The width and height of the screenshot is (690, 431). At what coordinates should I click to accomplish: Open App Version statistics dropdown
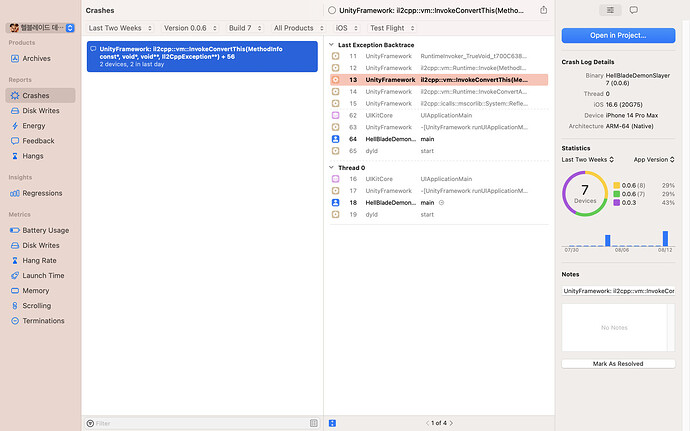[654, 160]
